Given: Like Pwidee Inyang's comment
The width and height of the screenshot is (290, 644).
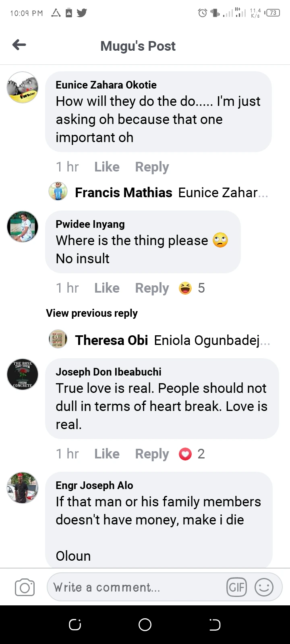Looking at the screenshot, I should [107, 288].
